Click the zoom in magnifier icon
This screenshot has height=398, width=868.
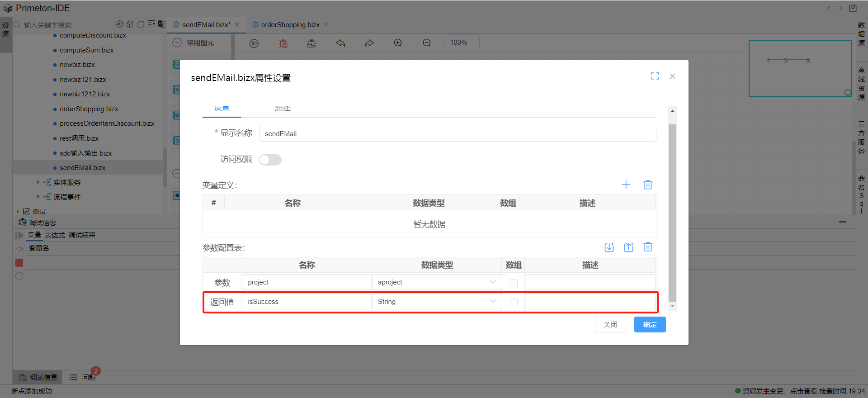(x=398, y=43)
